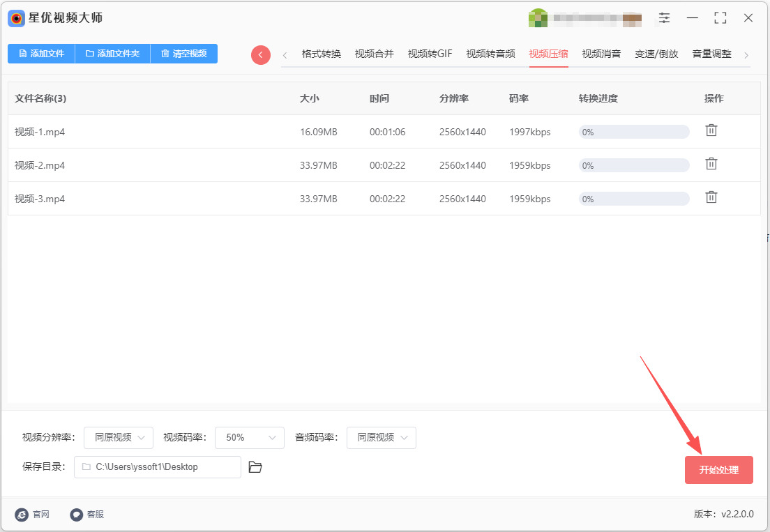Delete 视频-1.mp4 with its trash icon
The width and height of the screenshot is (770, 532).
[711, 130]
